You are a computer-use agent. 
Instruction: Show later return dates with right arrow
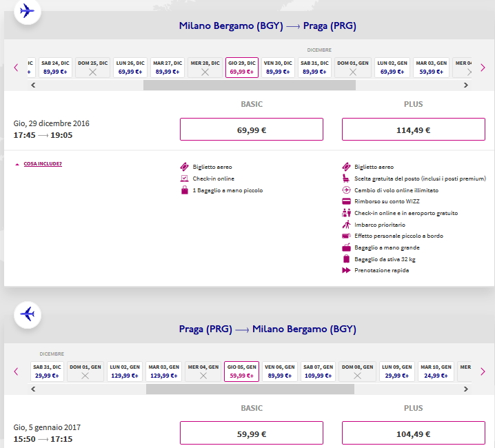click(x=483, y=371)
